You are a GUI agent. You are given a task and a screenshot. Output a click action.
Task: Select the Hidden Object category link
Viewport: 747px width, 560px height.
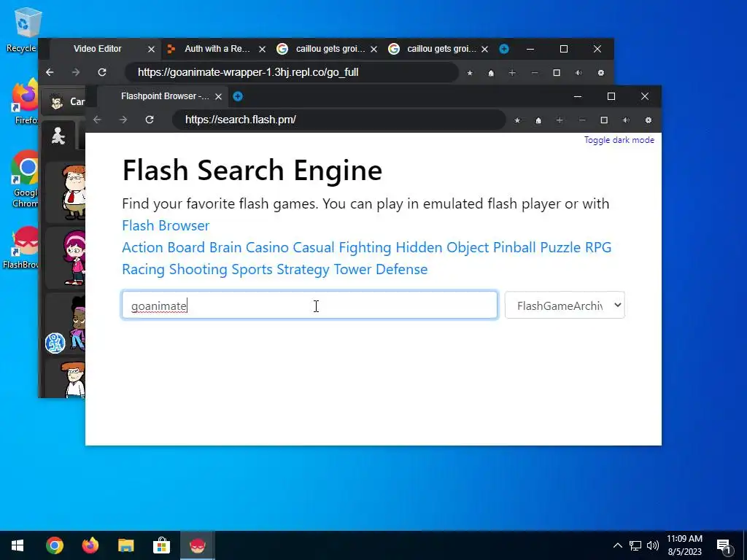pos(442,248)
